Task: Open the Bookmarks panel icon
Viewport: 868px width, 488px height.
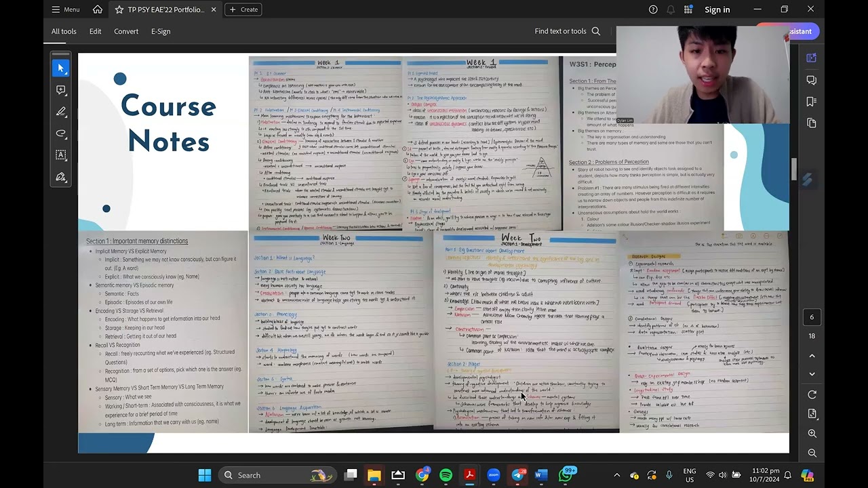Action: pyautogui.click(x=812, y=102)
